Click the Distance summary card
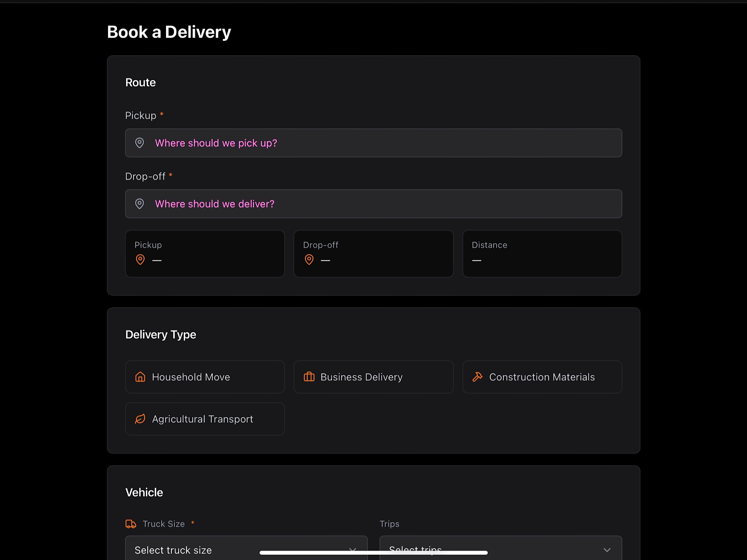This screenshot has height=560, width=747. coord(542,254)
